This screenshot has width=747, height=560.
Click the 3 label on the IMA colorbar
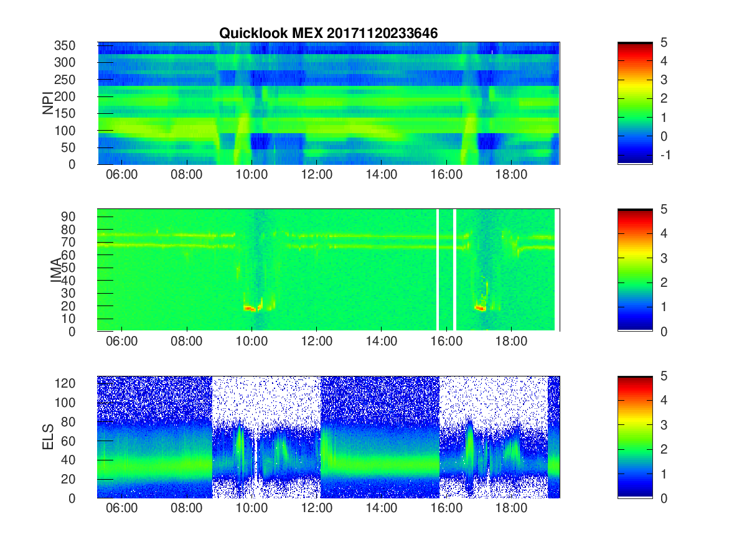664,258
